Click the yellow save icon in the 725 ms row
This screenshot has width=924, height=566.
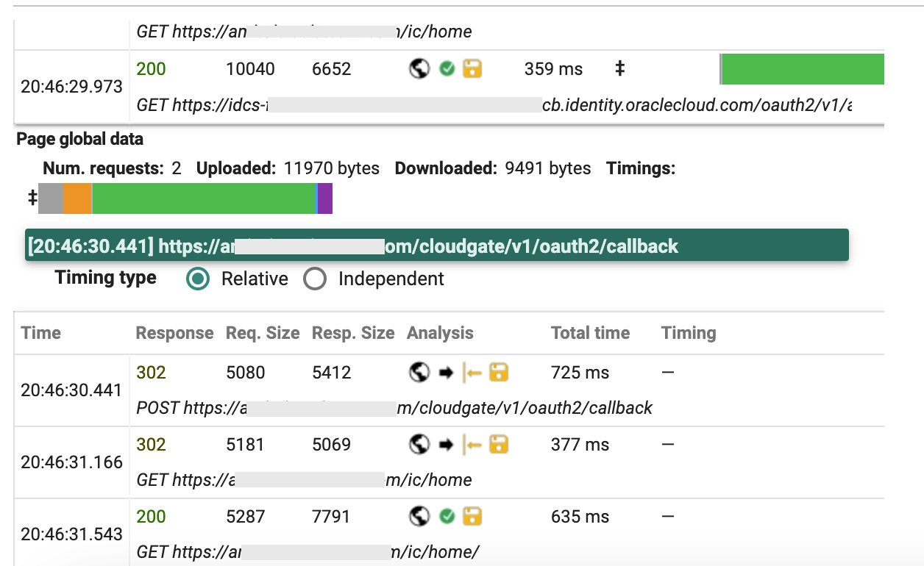500,373
